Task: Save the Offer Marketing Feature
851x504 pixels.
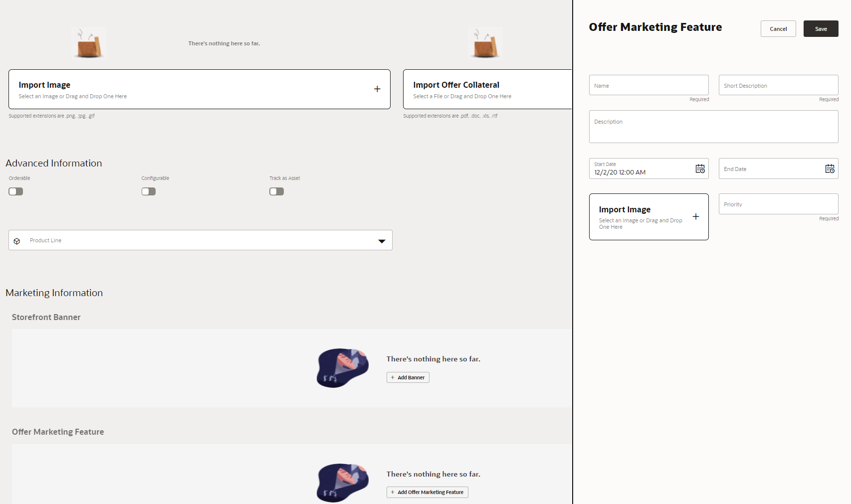Action: click(x=821, y=29)
